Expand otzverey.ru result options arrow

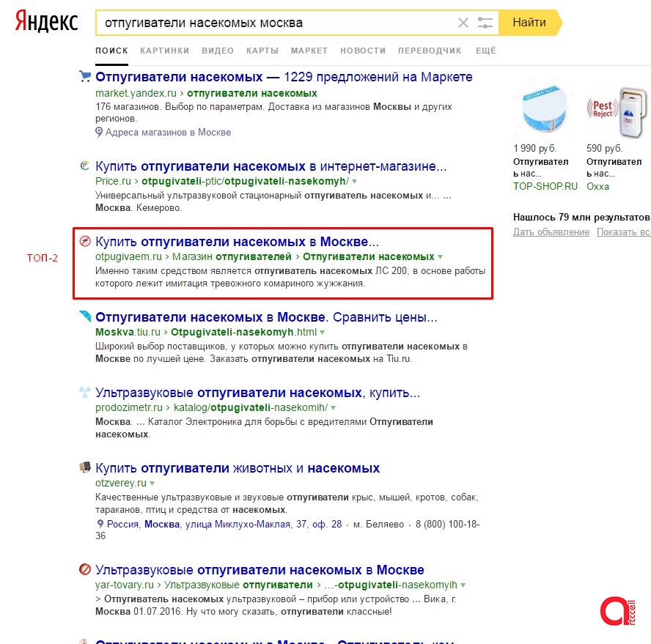152,484
